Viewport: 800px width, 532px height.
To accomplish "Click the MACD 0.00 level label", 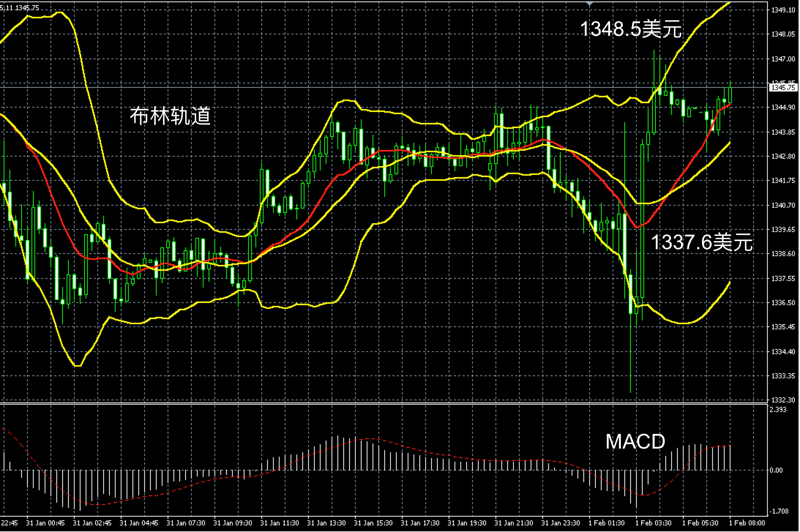I will click(776, 470).
